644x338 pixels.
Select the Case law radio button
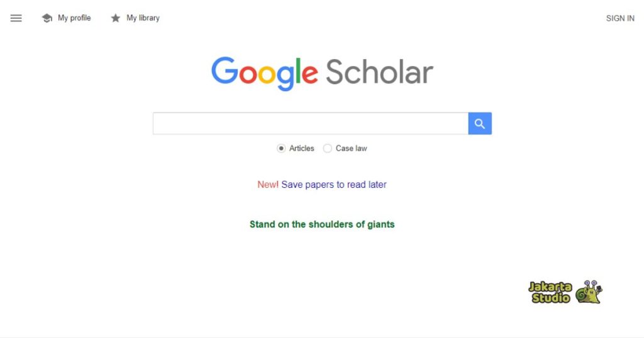click(x=328, y=148)
